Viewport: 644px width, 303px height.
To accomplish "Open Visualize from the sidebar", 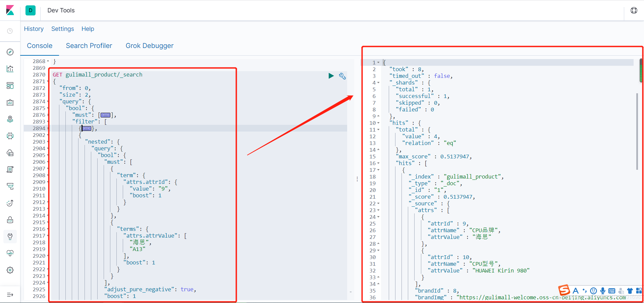I will [10, 69].
